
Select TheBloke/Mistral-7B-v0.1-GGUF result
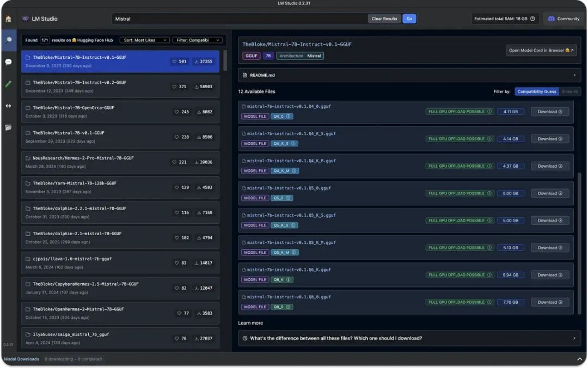click(x=120, y=137)
